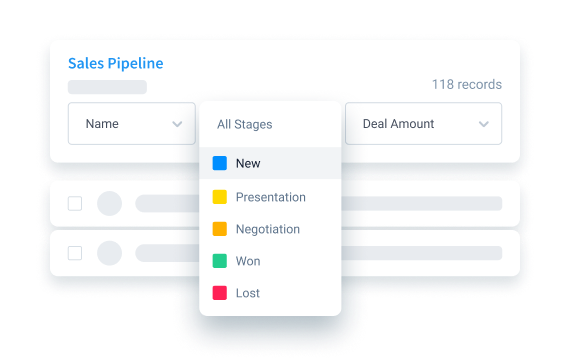This screenshot has height=361, width=570.
Task: Click the chevron arrow in Name field
Action: [x=177, y=124]
